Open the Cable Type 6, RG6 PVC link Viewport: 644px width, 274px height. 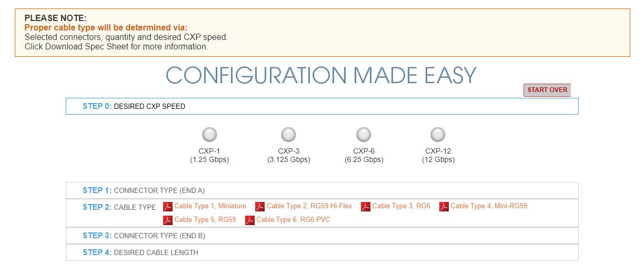pyautogui.click(x=294, y=220)
